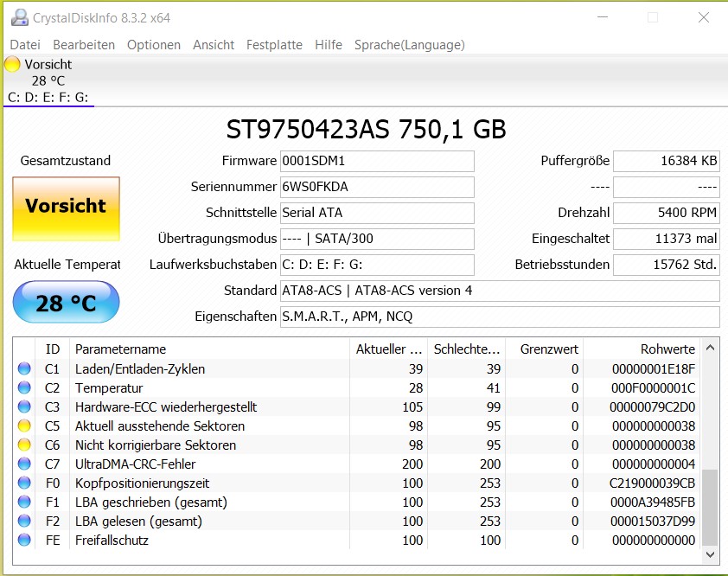
Task: Click the ST9750423AS 750,1 GB drive title
Action: (366, 129)
